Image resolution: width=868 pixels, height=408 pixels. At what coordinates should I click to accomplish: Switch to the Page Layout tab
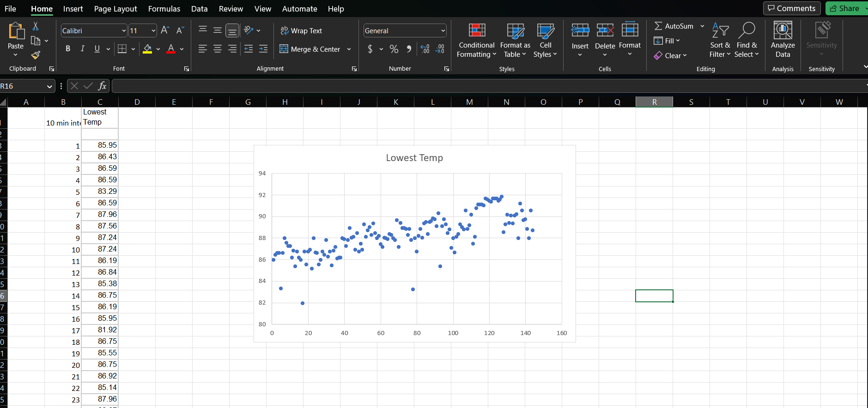click(x=115, y=9)
